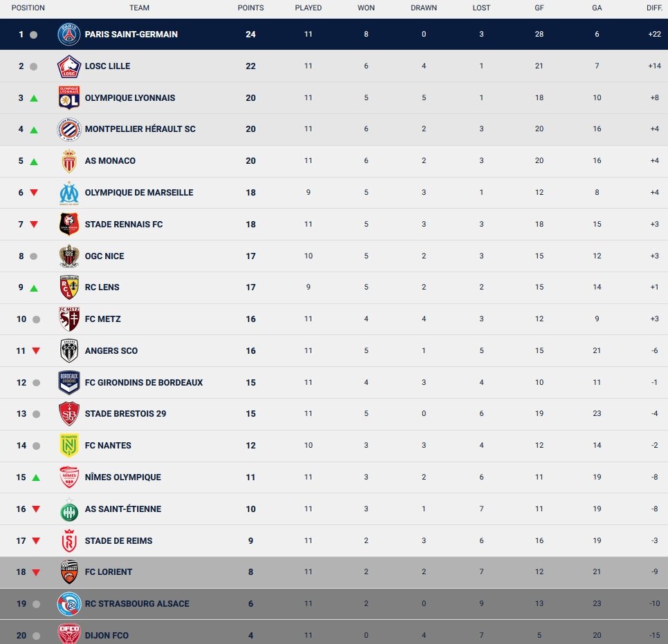The width and height of the screenshot is (668, 644).
Task: Click the grey dot beside position 8
Action: tap(34, 256)
